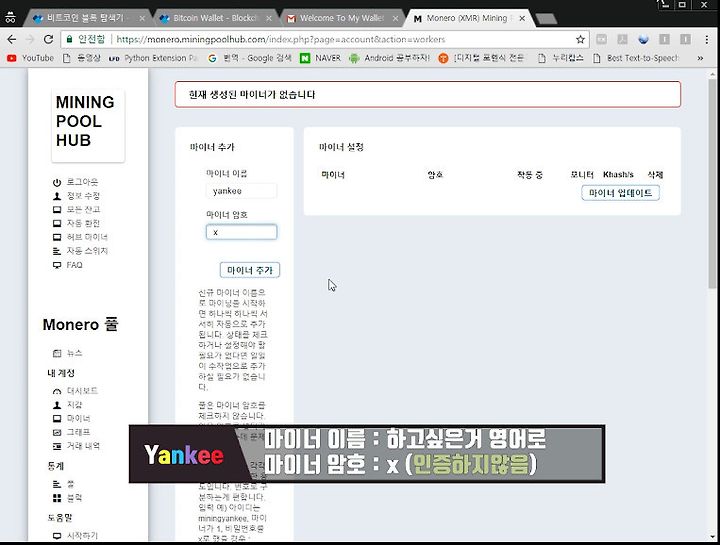720x545 pixels.
Task: Reload the page with refresh icon
Action: [x=48, y=39]
